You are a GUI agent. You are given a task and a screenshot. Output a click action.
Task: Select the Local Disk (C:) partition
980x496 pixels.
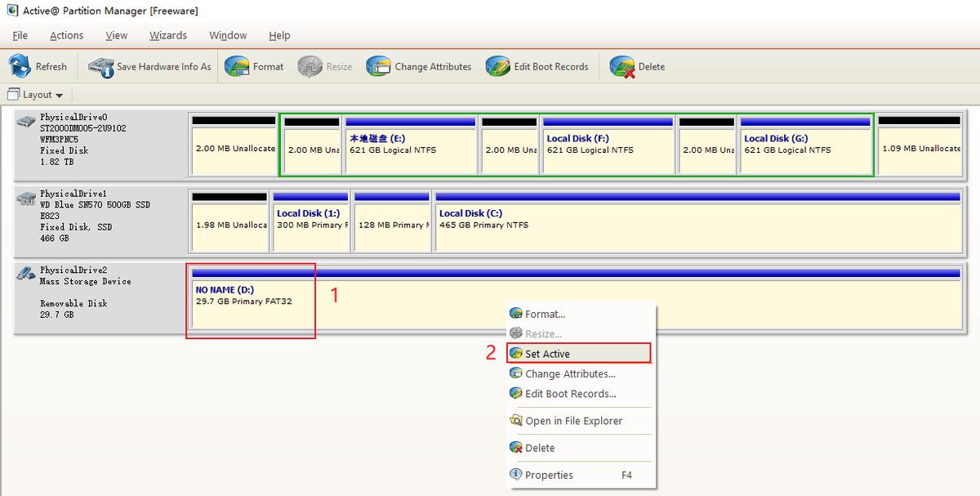pos(698,221)
